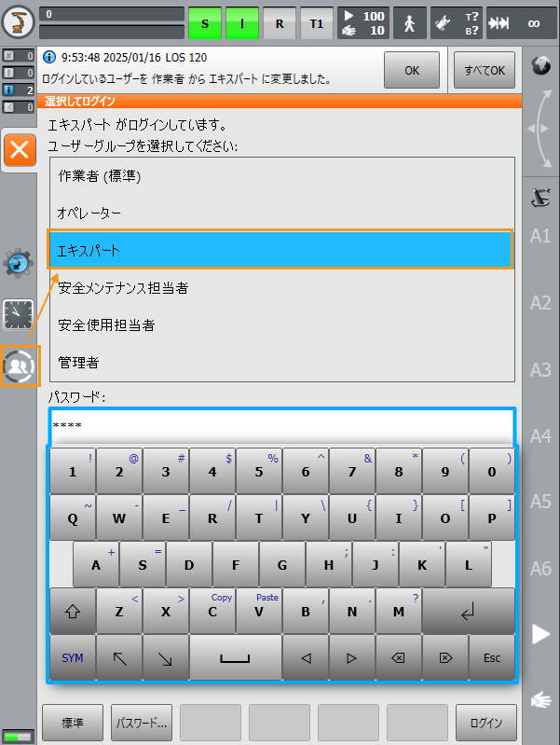Open the warning messages counter
560x745 pixels.
pyautogui.click(x=19, y=73)
